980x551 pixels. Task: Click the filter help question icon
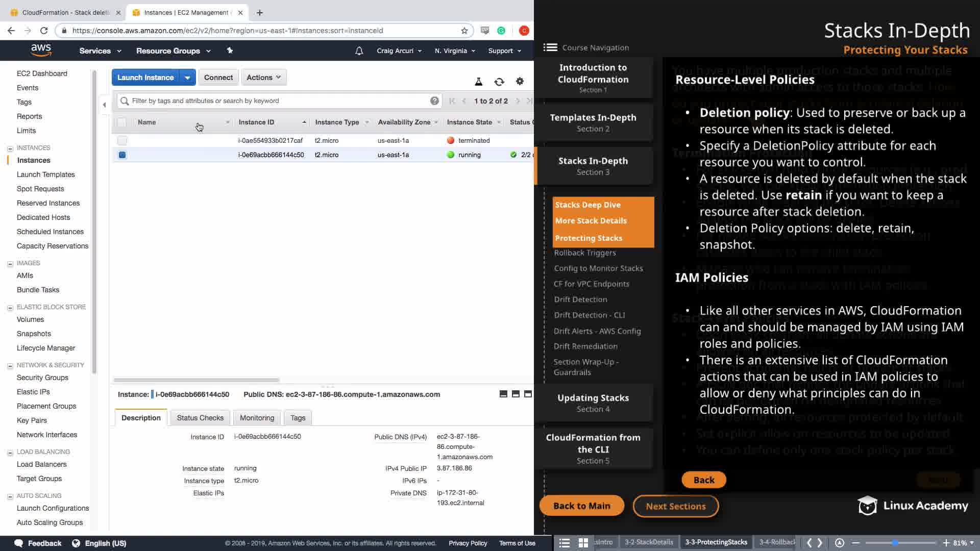coord(434,101)
